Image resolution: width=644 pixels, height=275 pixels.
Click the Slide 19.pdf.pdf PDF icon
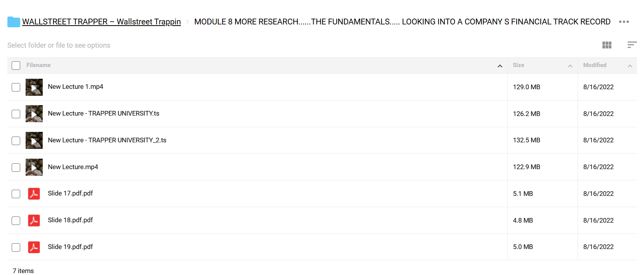click(34, 247)
